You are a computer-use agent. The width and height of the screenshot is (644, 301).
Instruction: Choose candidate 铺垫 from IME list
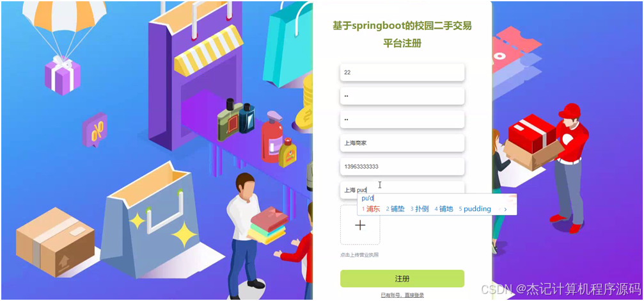coord(395,209)
